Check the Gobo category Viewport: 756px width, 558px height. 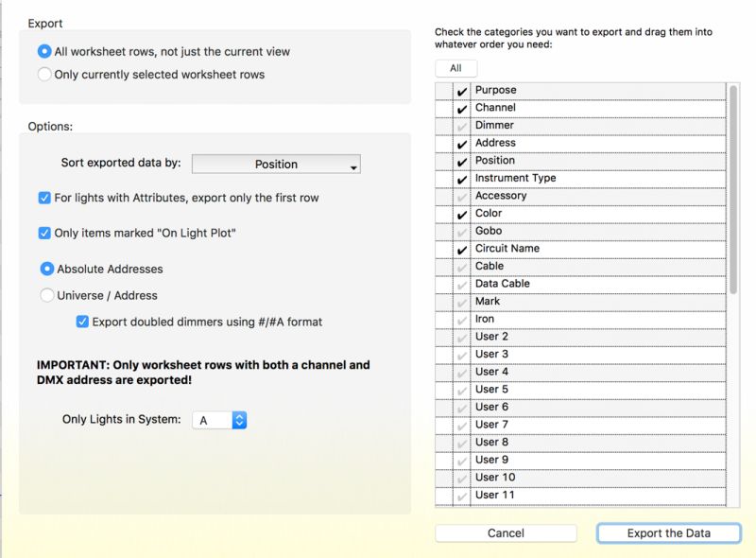coord(462,232)
